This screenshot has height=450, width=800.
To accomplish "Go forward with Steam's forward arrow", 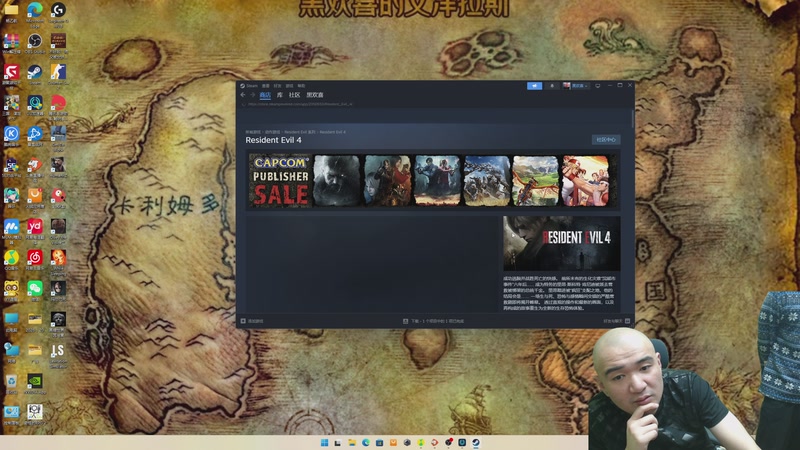I will 252,95.
